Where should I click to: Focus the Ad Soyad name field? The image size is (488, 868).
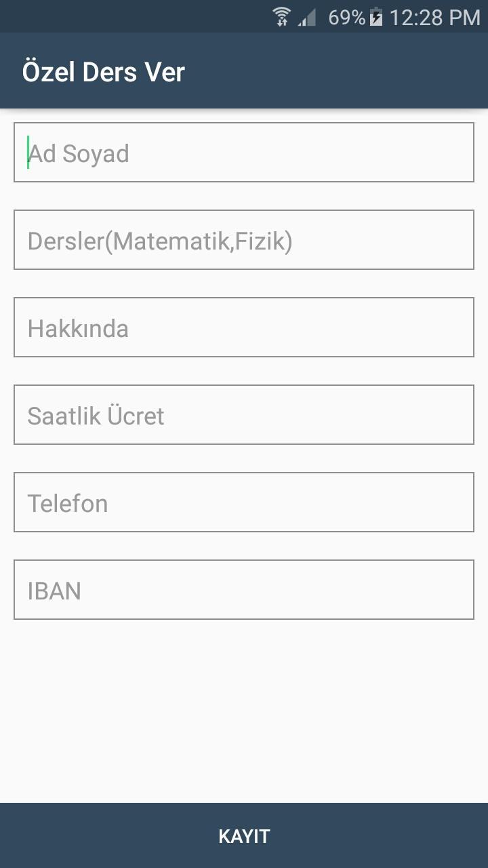[x=244, y=152]
